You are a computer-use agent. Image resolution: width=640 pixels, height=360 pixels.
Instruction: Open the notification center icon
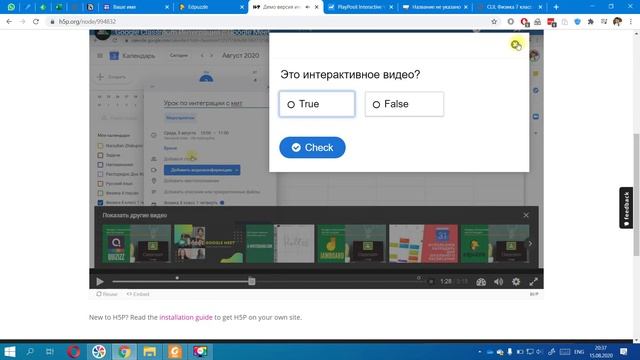tap(623, 351)
